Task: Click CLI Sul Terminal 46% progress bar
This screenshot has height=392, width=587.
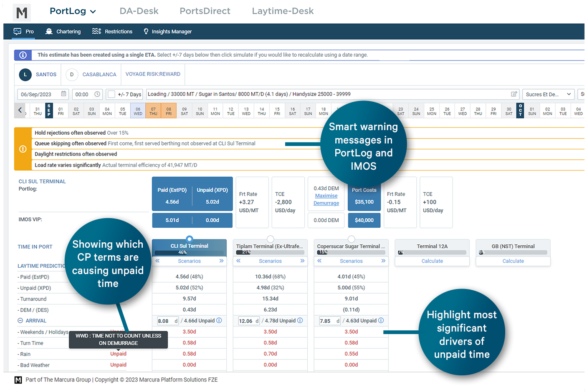Action: point(189,252)
